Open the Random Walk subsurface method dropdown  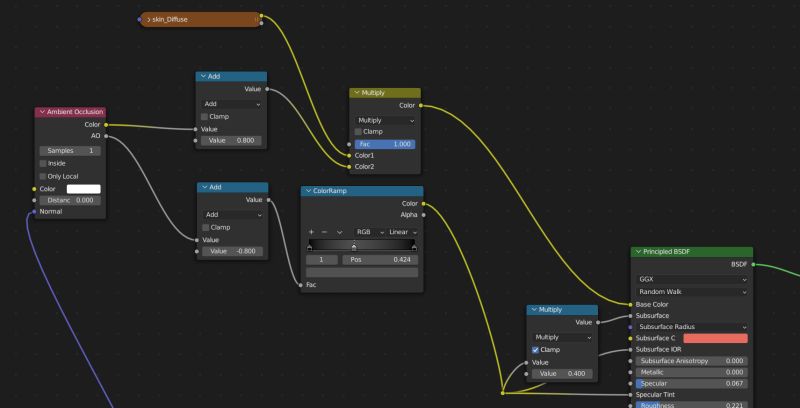[x=692, y=292]
